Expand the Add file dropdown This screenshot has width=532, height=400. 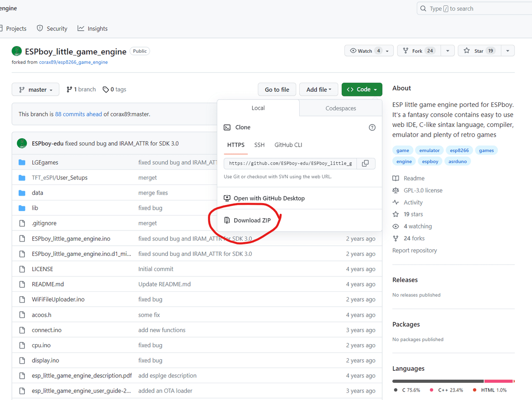[319, 90]
